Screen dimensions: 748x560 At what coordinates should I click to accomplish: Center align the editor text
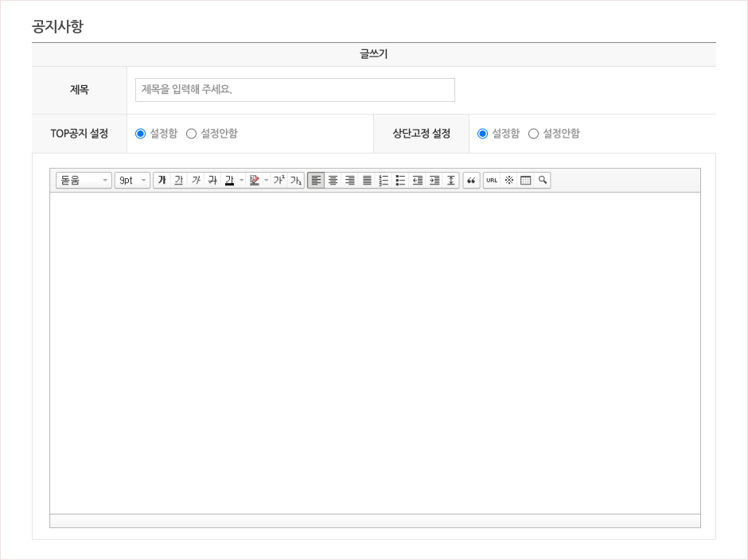[333, 181]
